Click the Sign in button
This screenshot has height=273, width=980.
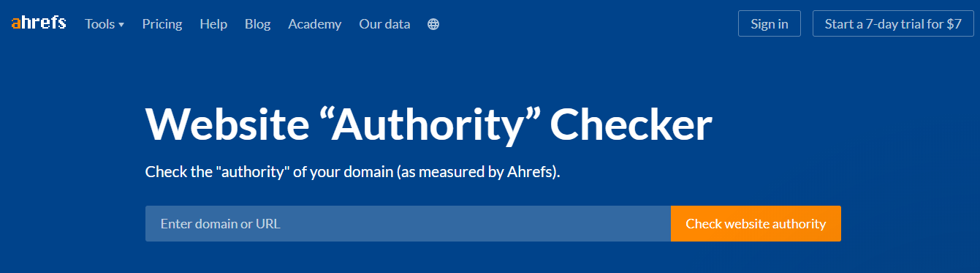tap(770, 23)
